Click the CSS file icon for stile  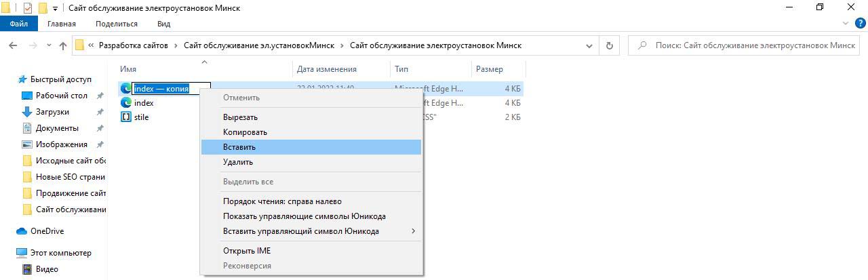point(125,117)
